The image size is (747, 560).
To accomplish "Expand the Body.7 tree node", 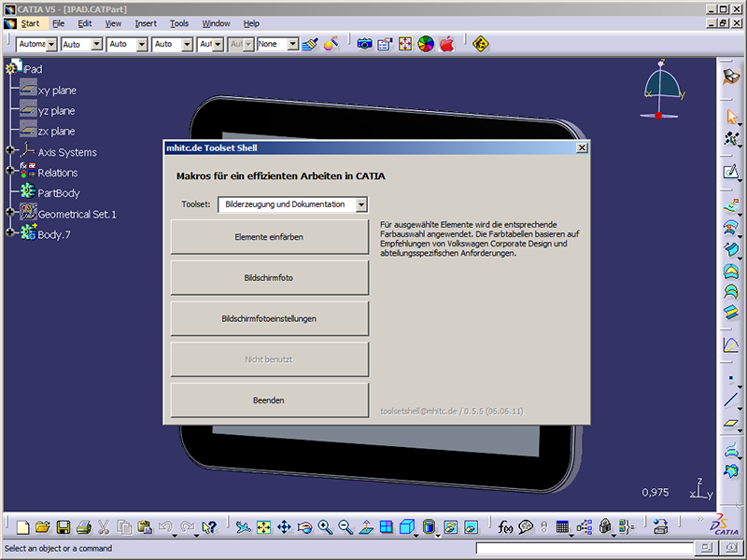I will pyautogui.click(x=10, y=232).
